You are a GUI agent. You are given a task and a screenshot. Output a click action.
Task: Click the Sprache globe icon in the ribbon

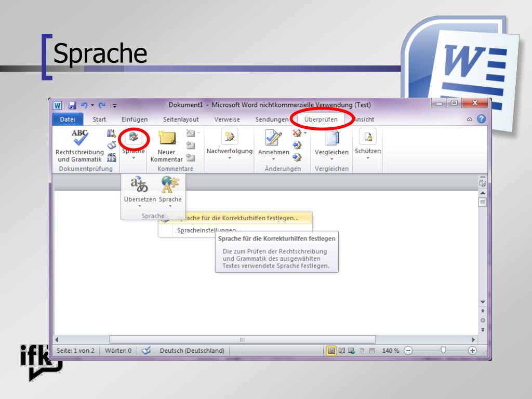[134, 137]
